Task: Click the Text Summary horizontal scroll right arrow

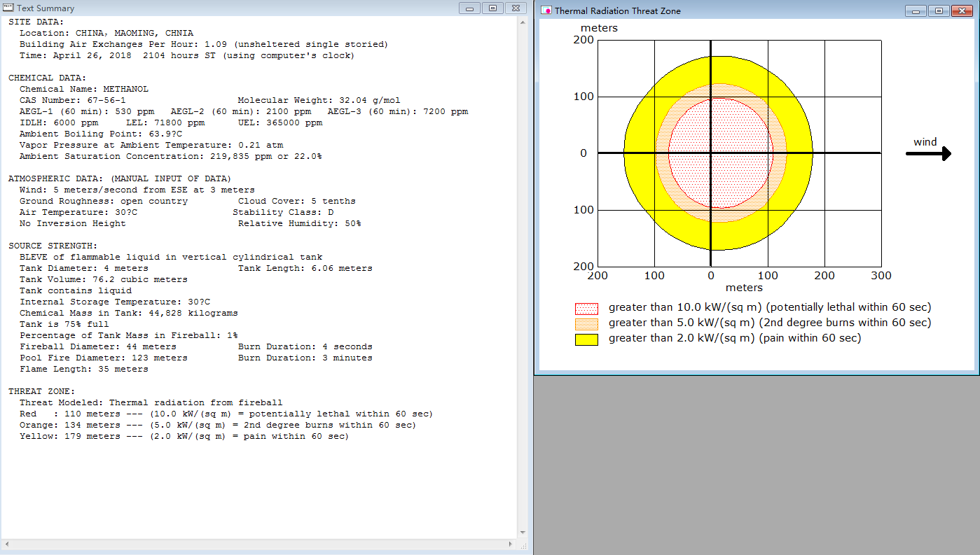Action: coord(511,544)
